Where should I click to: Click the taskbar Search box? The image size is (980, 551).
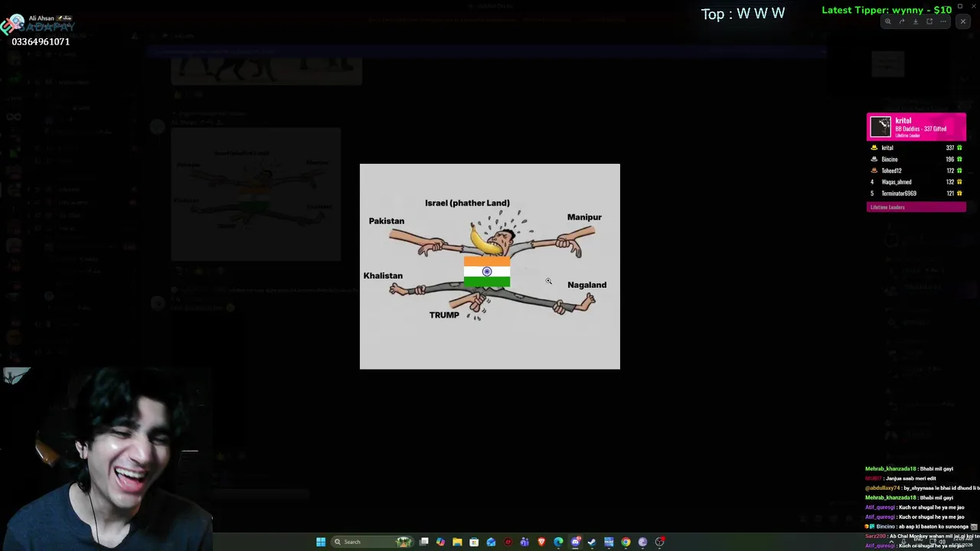372,542
